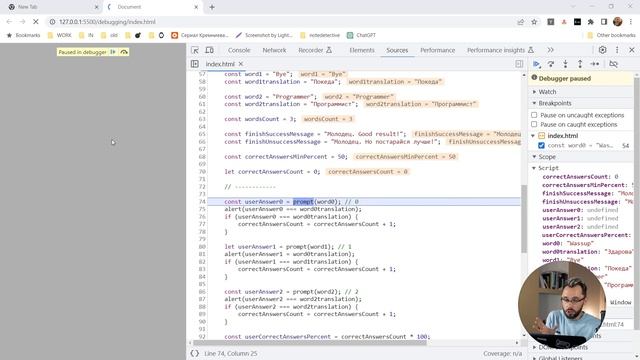Share this page icon
The height and width of the screenshot is (360, 640).
[x=520, y=22]
